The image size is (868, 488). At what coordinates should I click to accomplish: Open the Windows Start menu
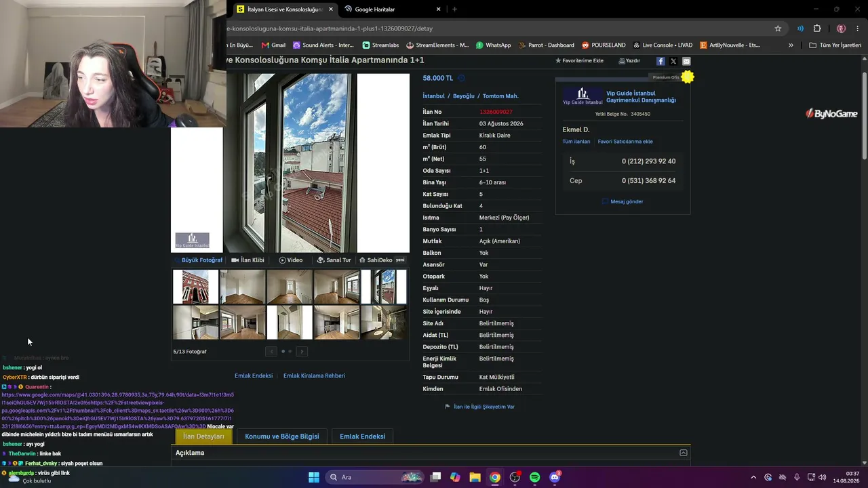click(x=314, y=477)
